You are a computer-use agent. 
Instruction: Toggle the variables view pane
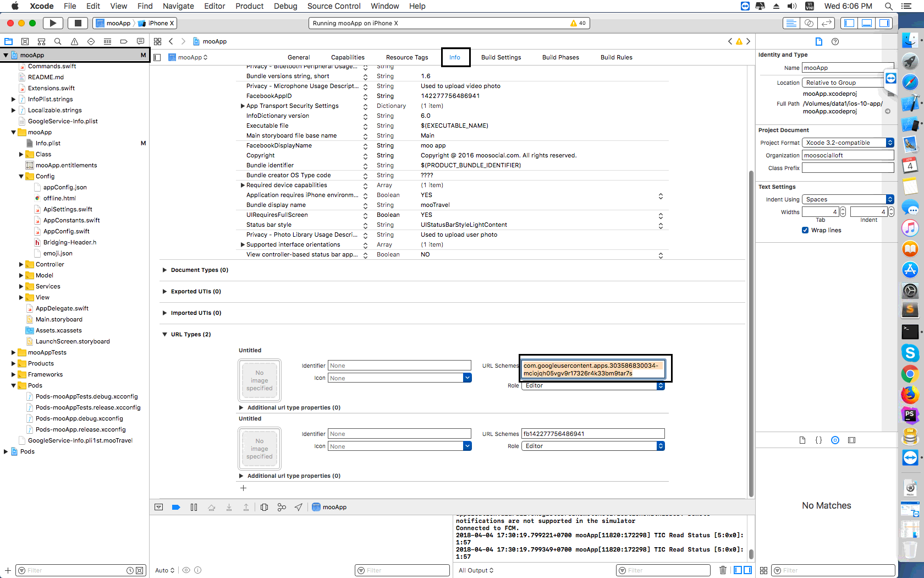tap(738, 570)
